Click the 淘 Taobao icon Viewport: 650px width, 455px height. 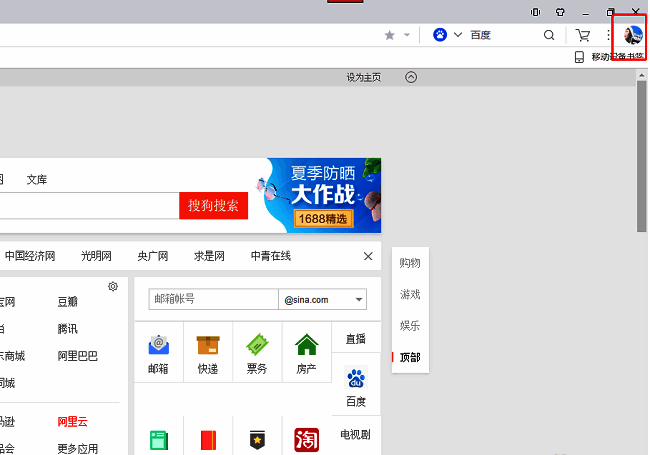tap(306, 440)
